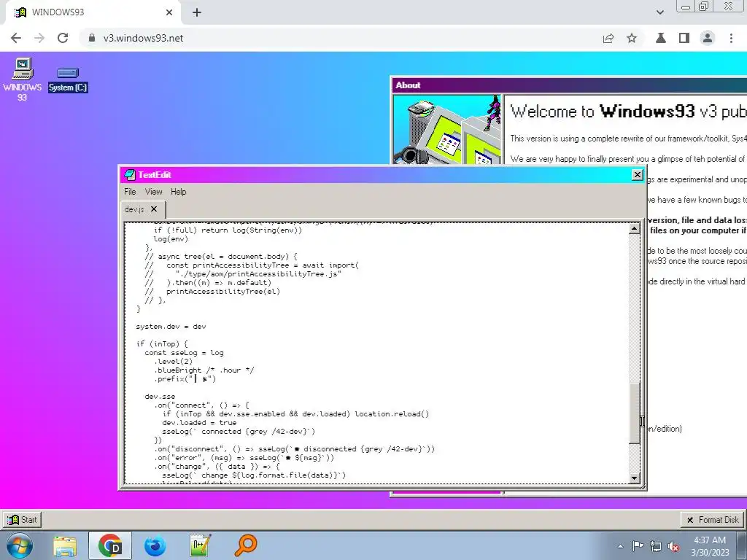Click the share page icon in Chrome
The width and height of the screenshot is (747, 560).
pos(608,38)
